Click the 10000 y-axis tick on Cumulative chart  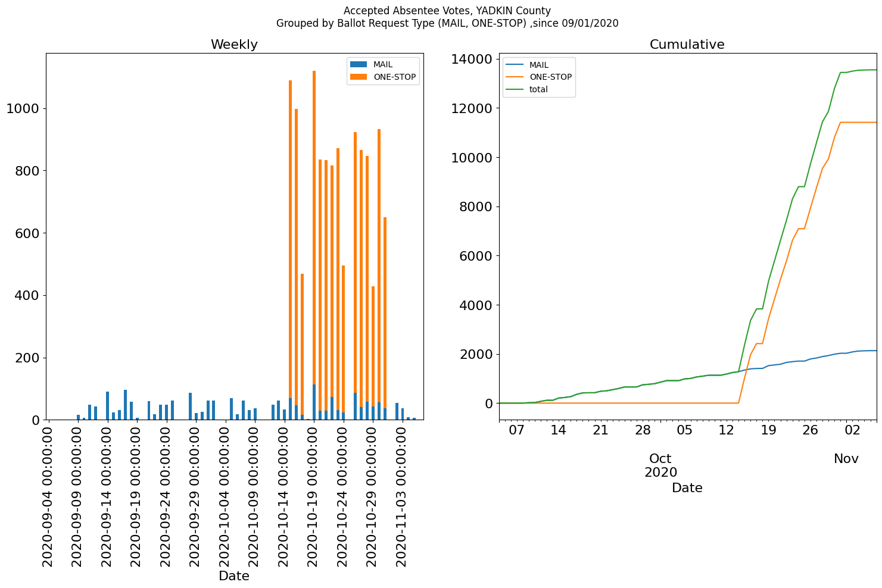click(472, 158)
